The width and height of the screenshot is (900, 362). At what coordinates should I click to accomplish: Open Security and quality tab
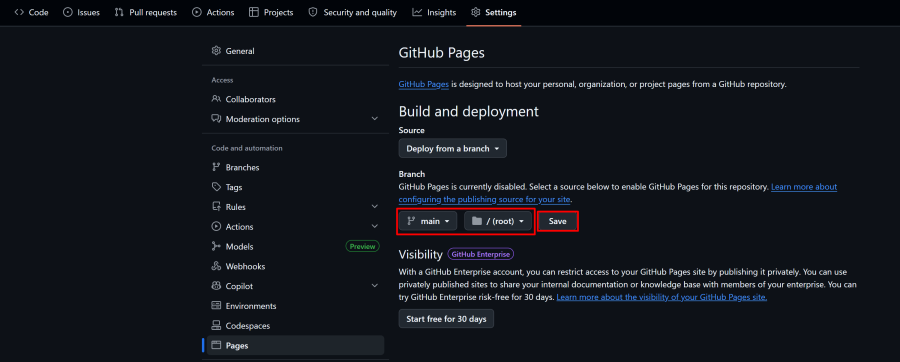point(352,12)
